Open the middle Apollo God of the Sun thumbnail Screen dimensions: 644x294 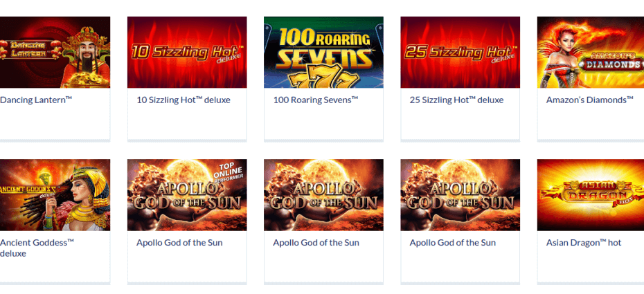click(323, 195)
